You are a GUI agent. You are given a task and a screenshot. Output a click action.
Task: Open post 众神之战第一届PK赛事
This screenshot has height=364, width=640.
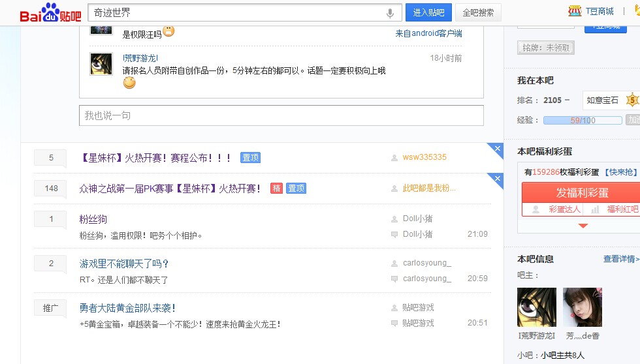click(170, 189)
